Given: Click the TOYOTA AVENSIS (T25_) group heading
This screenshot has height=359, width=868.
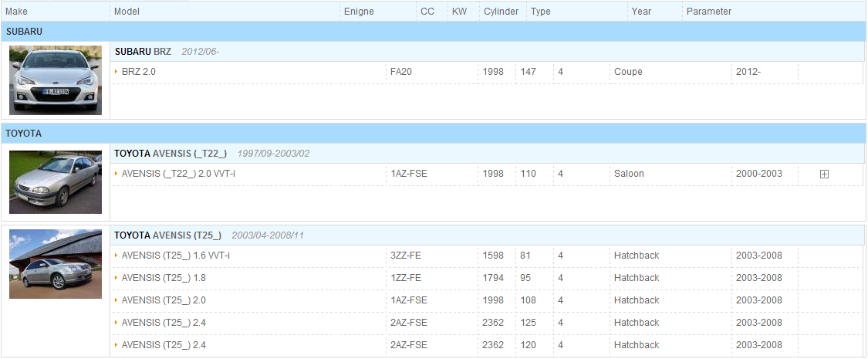Looking at the screenshot, I should tap(167, 235).
